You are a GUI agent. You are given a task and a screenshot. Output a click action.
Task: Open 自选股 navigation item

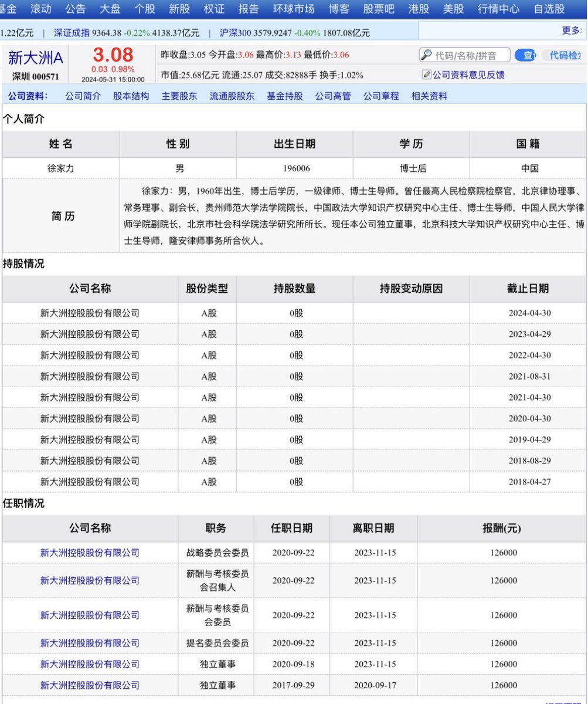pyautogui.click(x=549, y=9)
